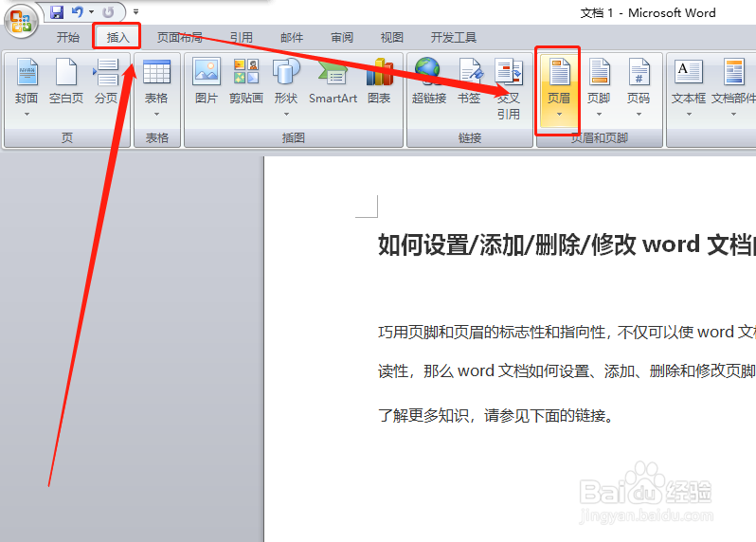Expand the 文本框 dropdown arrow
Image resolution: width=756 pixels, height=542 pixels.
tap(689, 115)
